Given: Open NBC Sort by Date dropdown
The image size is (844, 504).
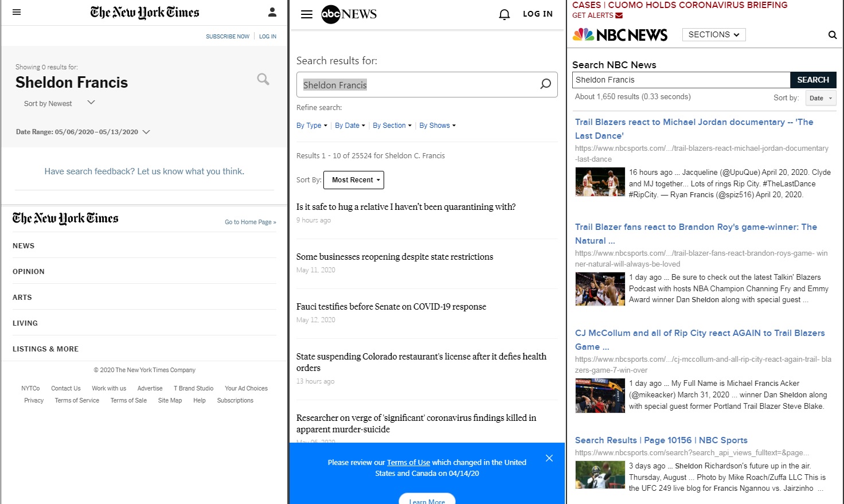Looking at the screenshot, I should point(820,98).
